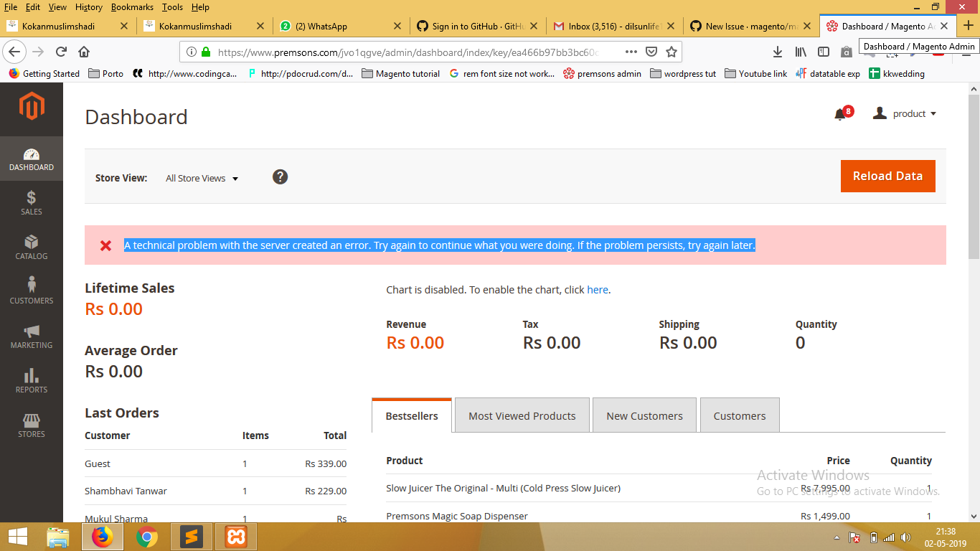980x551 pixels.
Task: Click the Marketing megaphone icon
Action: [x=32, y=335]
